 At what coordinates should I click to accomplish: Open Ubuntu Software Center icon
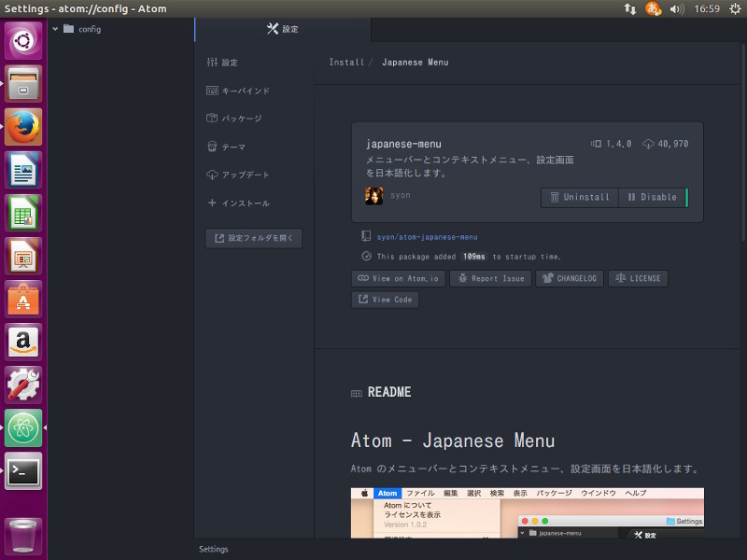click(23, 299)
